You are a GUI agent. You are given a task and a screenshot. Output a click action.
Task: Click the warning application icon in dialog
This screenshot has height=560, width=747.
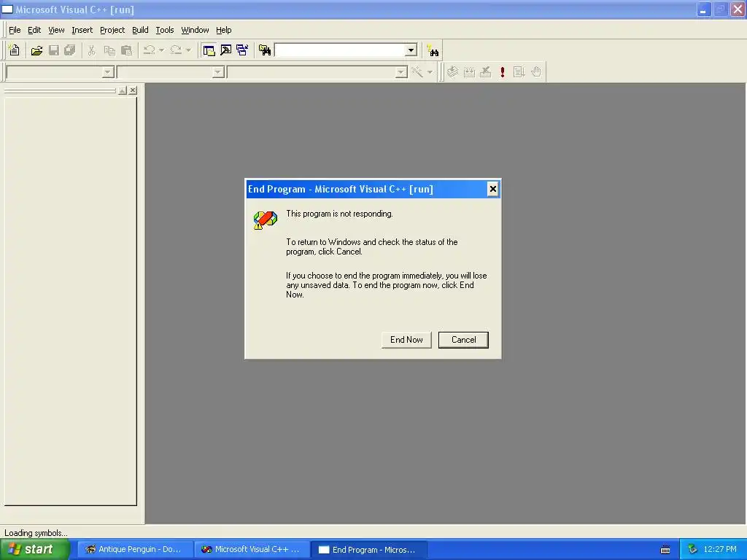(265, 220)
